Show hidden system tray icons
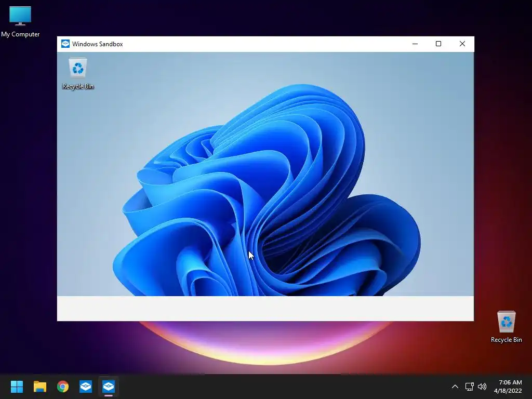532x399 pixels. (x=455, y=387)
